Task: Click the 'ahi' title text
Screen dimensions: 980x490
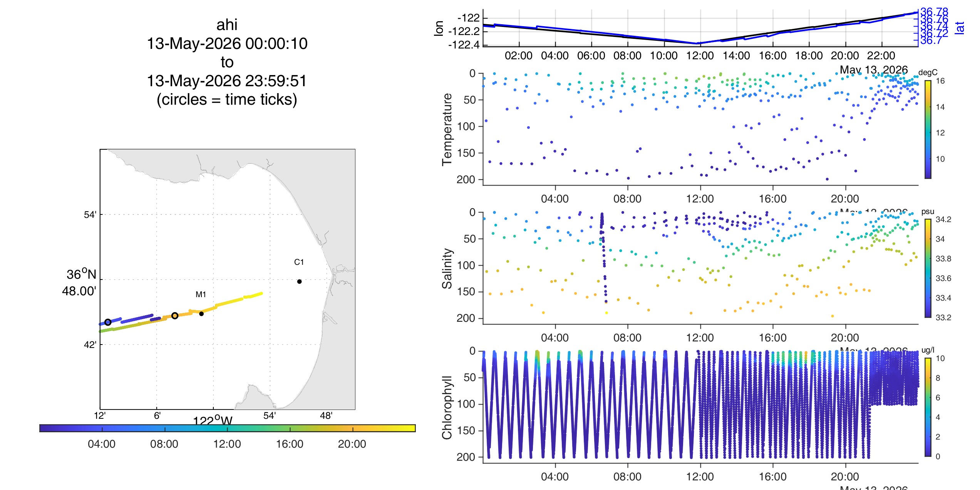Action: point(227,25)
